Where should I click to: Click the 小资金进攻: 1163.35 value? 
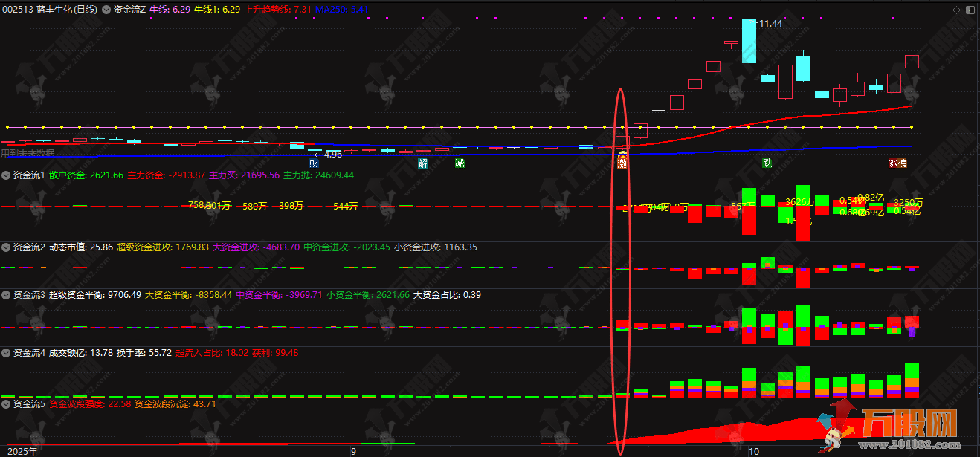(x=436, y=247)
